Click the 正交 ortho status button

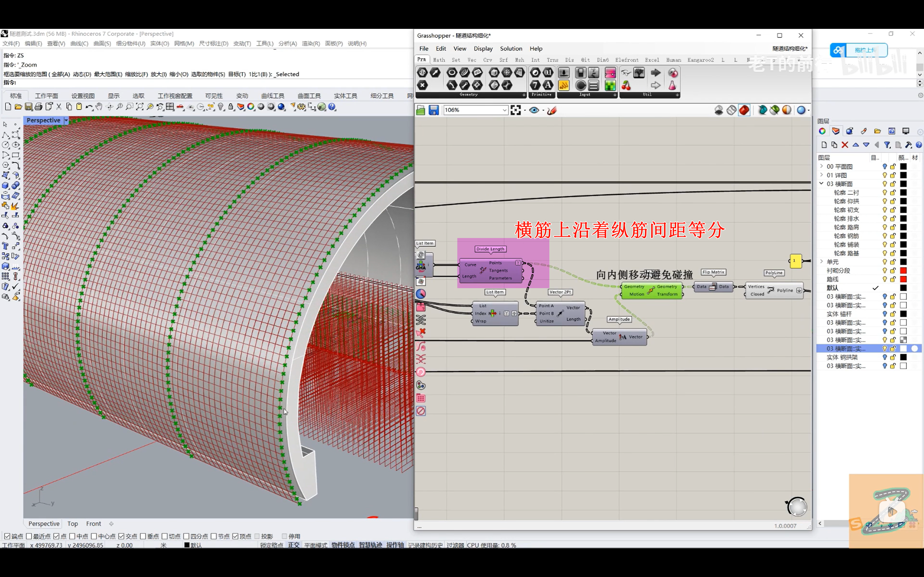tap(293, 545)
